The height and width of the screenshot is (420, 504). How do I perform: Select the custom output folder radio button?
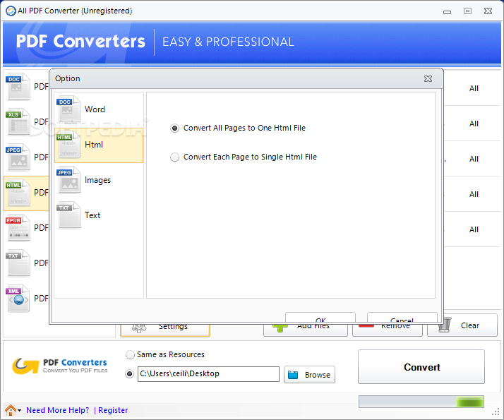click(x=130, y=374)
